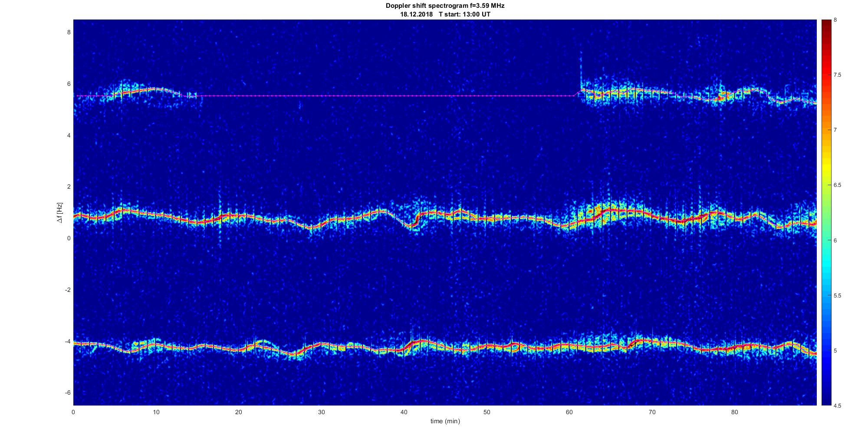Click the colorbar tick label 7
This screenshot has height=435, width=868.
pyautogui.click(x=835, y=130)
